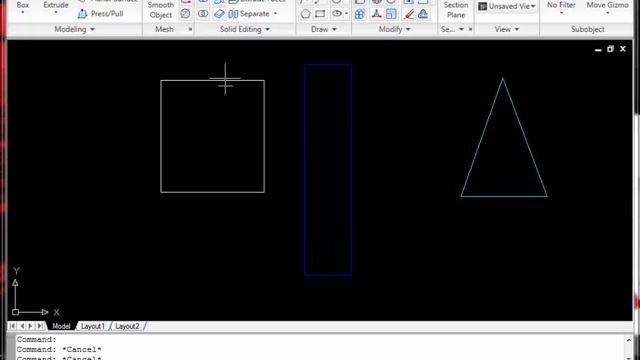Viewport: 640px width, 360px height.
Task: Click the Smooth Object button
Action: click(x=161, y=10)
